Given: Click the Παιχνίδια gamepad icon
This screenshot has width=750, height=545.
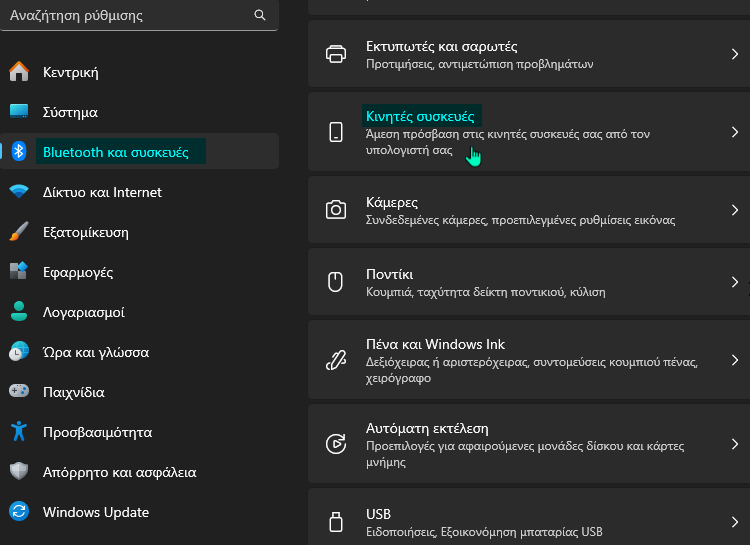Looking at the screenshot, I should pos(19,391).
